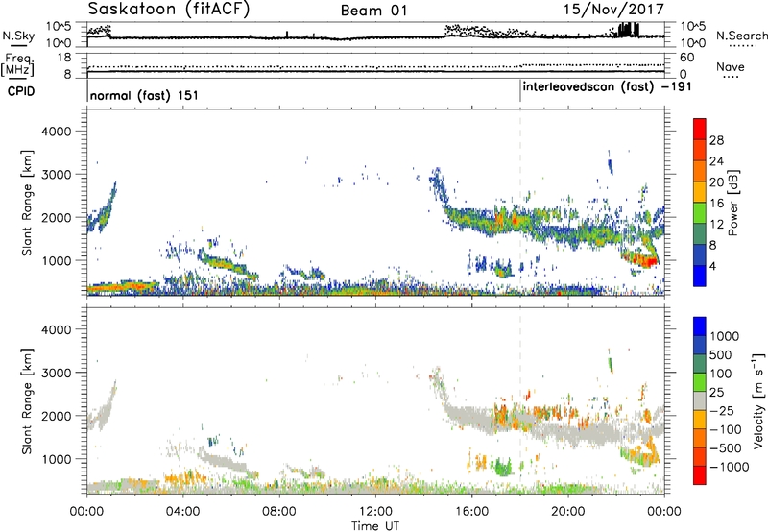Click the date "15/Nov/2017"
Viewport: 768px width, 532px height.
coord(613,9)
